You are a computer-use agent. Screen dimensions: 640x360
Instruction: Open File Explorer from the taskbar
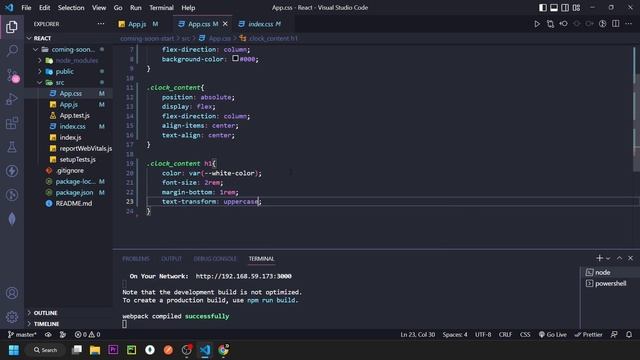coord(95,350)
